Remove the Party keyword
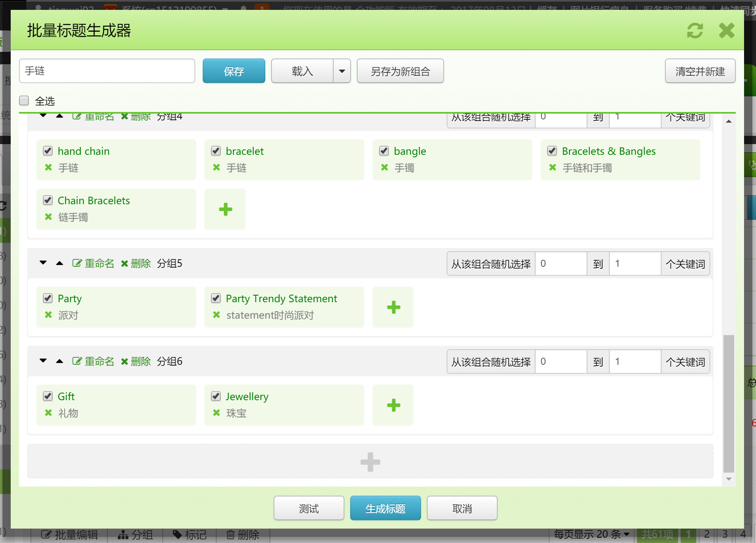 click(x=48, y=315)
